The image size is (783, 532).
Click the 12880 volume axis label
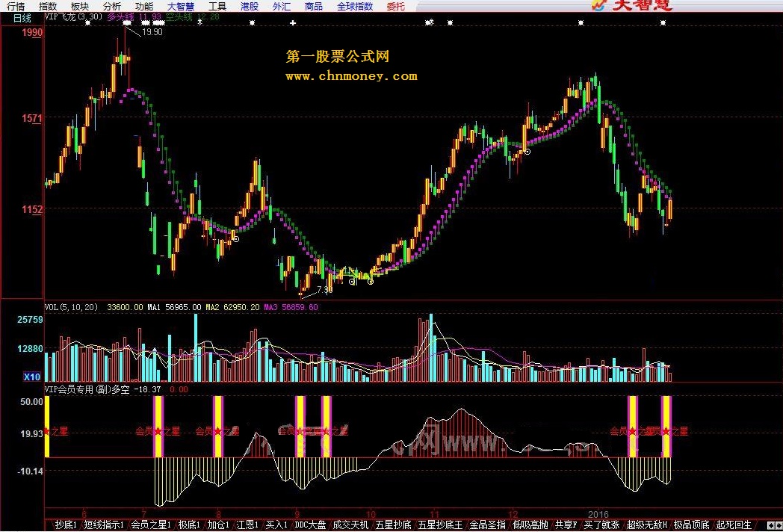30,349
